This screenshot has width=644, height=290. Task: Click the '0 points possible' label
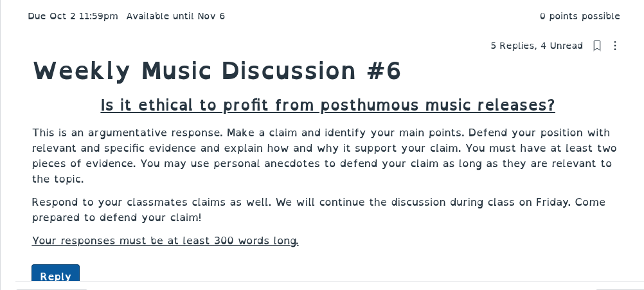580,16
